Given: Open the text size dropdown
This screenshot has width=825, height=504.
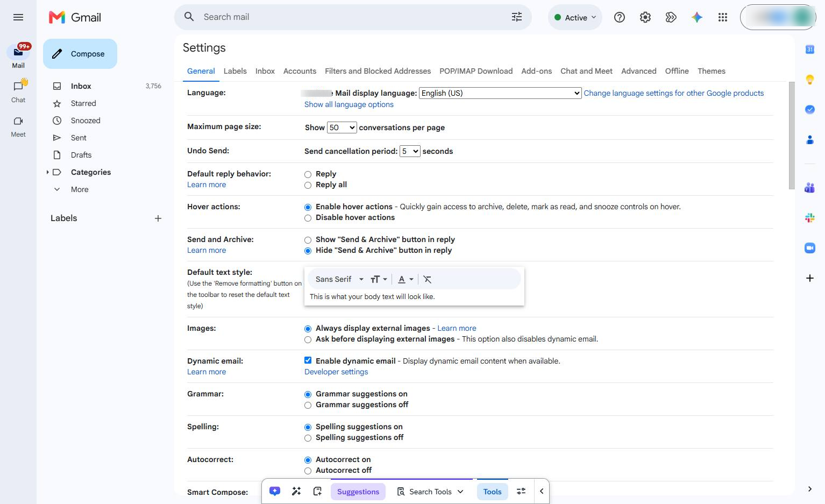Looking at the screenshot, I should 379,279.
